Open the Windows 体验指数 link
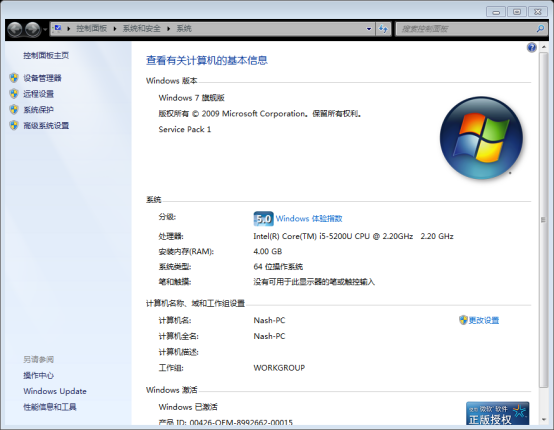The image size is (554, 430). pyautogui.click(x=309, y=219)
